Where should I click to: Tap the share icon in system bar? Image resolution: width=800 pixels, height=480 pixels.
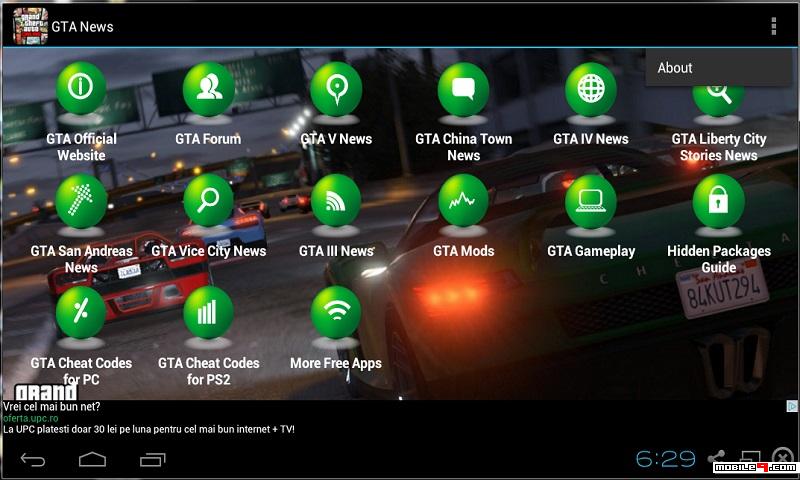pyautogui.click(x=717, y=458)
